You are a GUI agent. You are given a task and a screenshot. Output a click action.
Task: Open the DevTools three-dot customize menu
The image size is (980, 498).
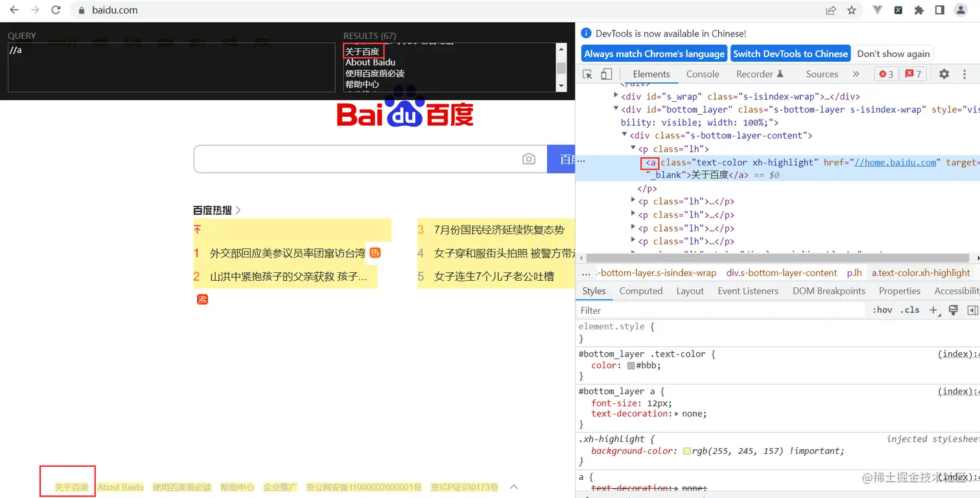point(965,74)
